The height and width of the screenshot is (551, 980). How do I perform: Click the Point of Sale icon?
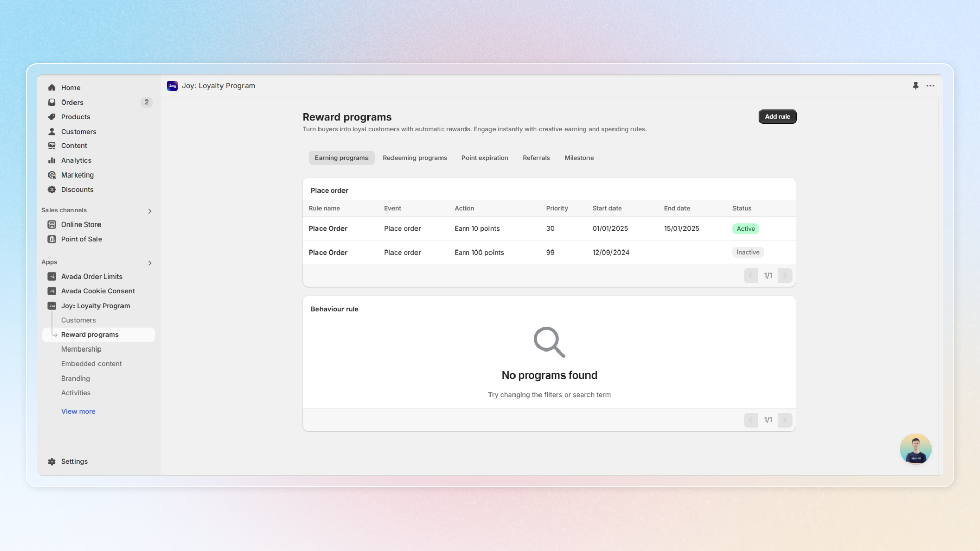pos(52,239)
